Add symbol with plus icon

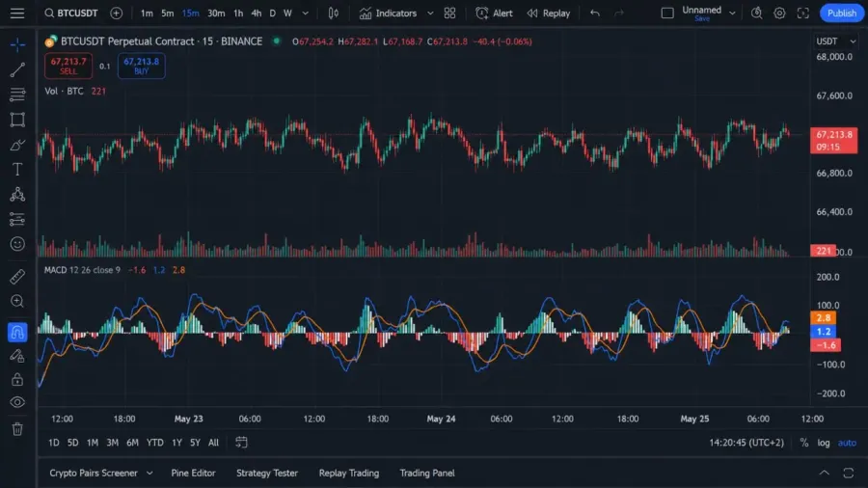(x=117, y=13)
